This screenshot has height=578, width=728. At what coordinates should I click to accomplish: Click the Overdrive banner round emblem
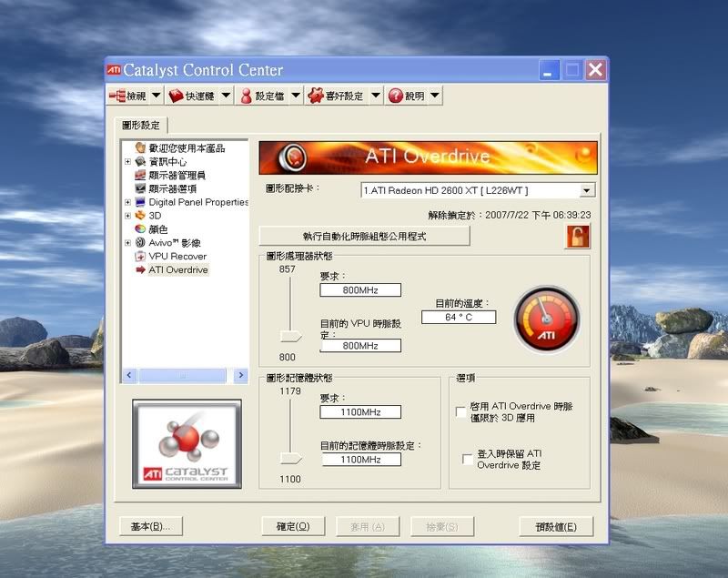292,157
